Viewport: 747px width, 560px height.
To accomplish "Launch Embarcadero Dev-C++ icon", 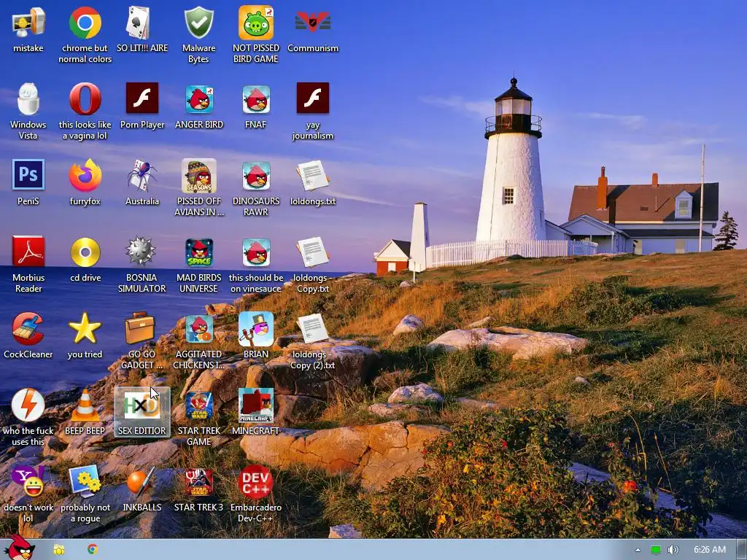I will click(256, 482).
